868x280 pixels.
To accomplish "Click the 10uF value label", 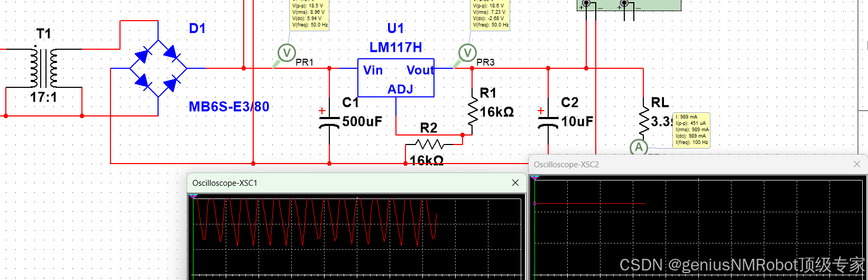I will coord(577,122).
